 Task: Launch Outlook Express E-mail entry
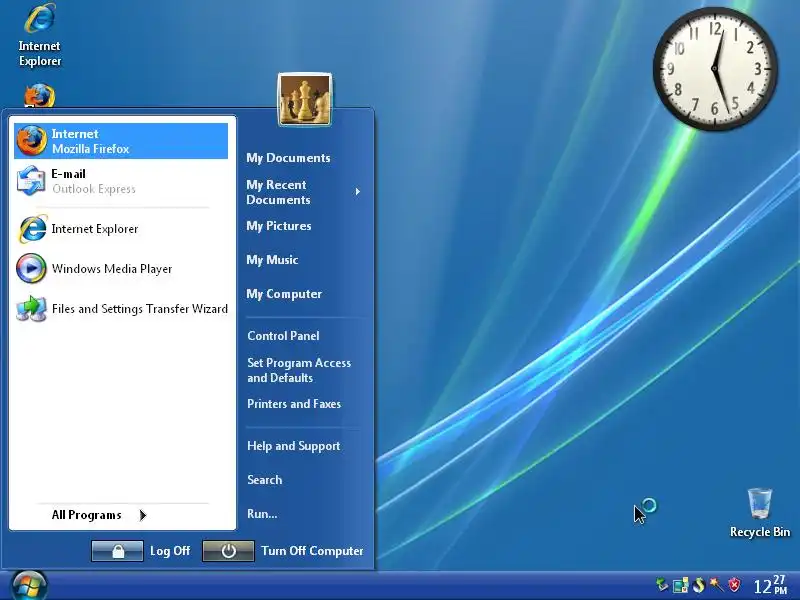click(121, 181)
